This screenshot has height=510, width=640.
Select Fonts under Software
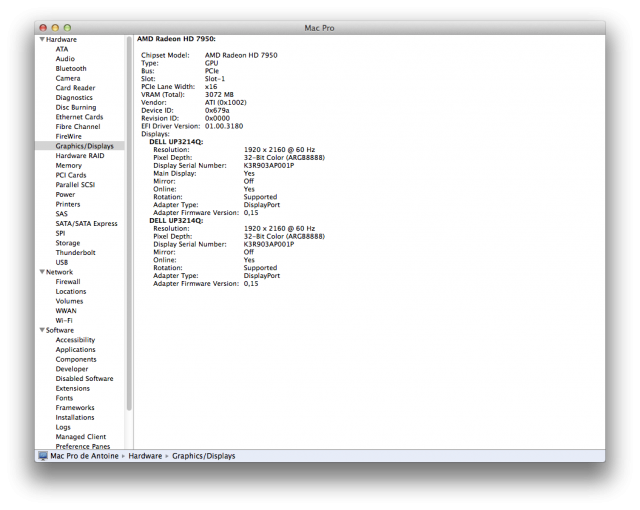coord(64,398)
